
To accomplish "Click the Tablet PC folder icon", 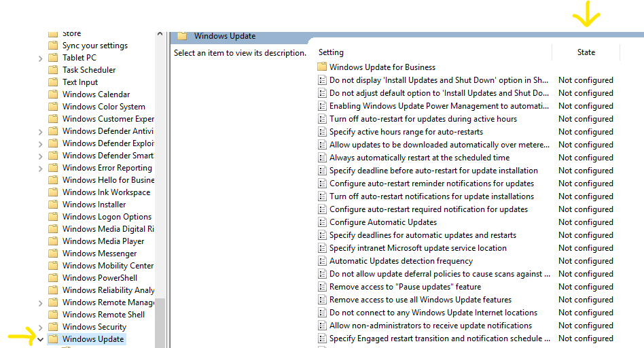I will click(53, 58).
